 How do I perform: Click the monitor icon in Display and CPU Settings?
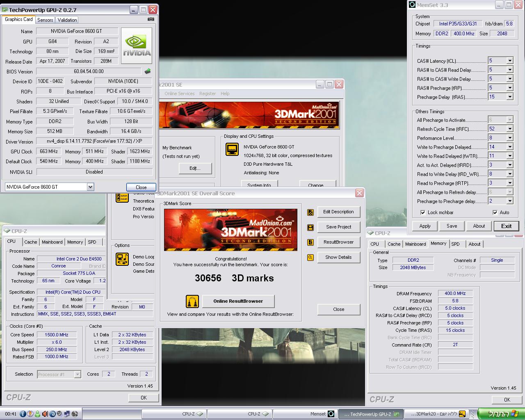point(232,149)
